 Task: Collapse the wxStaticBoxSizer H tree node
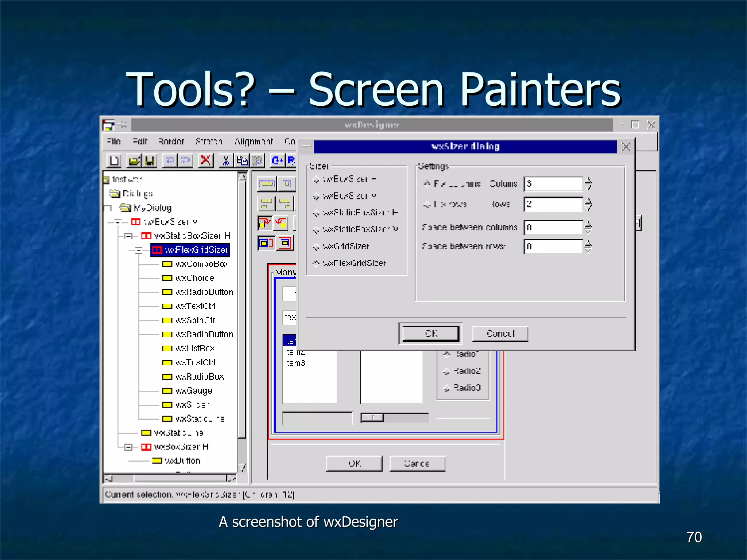[x=128, y=236]
